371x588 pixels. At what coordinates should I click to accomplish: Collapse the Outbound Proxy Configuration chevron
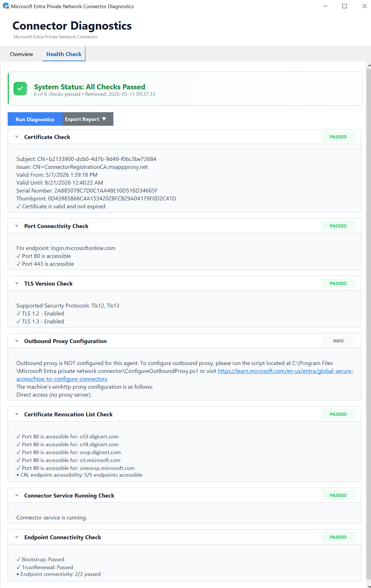[x=17, y=341]
